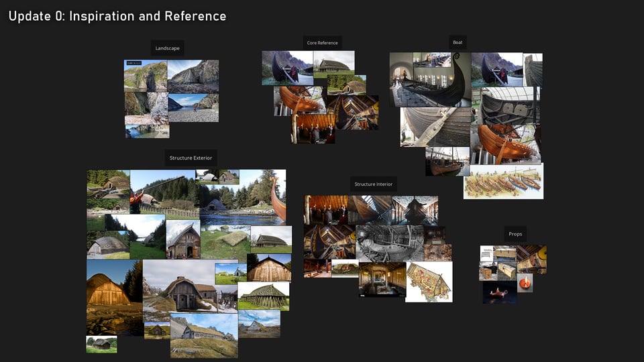Select the dark oil lamp prop photo
The height and width of the screenshot is (362, 644).
500,292
